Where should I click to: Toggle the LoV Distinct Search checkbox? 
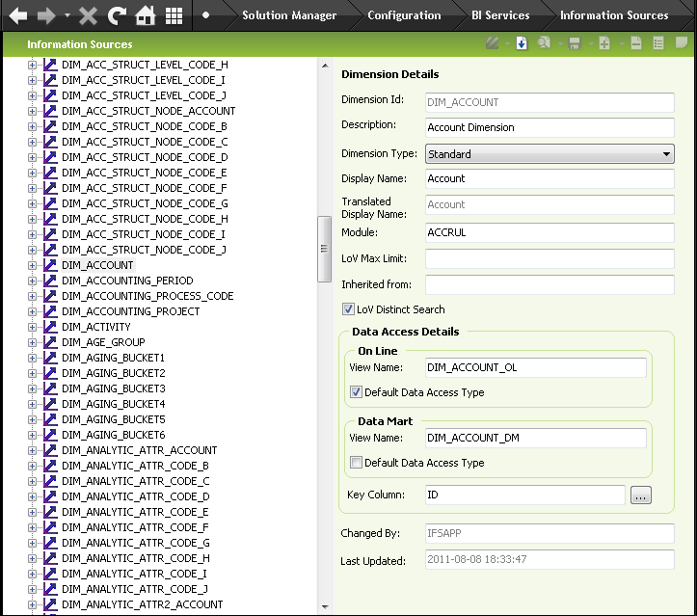(x=349, y=309)
